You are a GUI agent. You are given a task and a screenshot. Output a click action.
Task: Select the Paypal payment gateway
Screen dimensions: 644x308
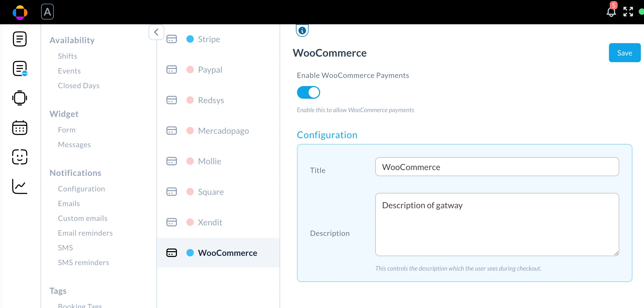coord(210,70)
